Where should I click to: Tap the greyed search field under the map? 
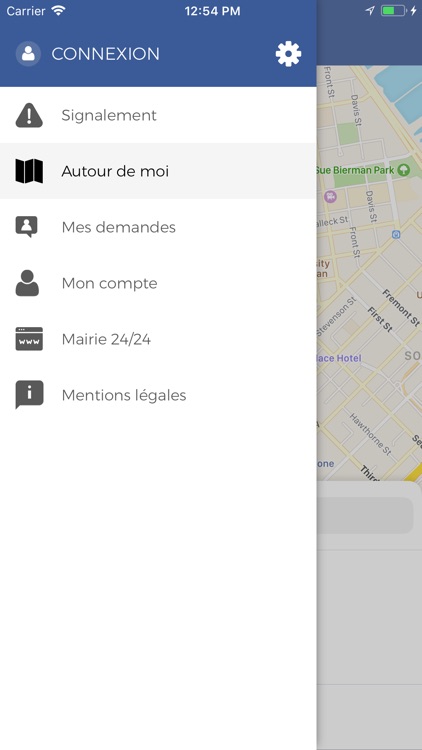pyautogui.click(x=365, y=516)
